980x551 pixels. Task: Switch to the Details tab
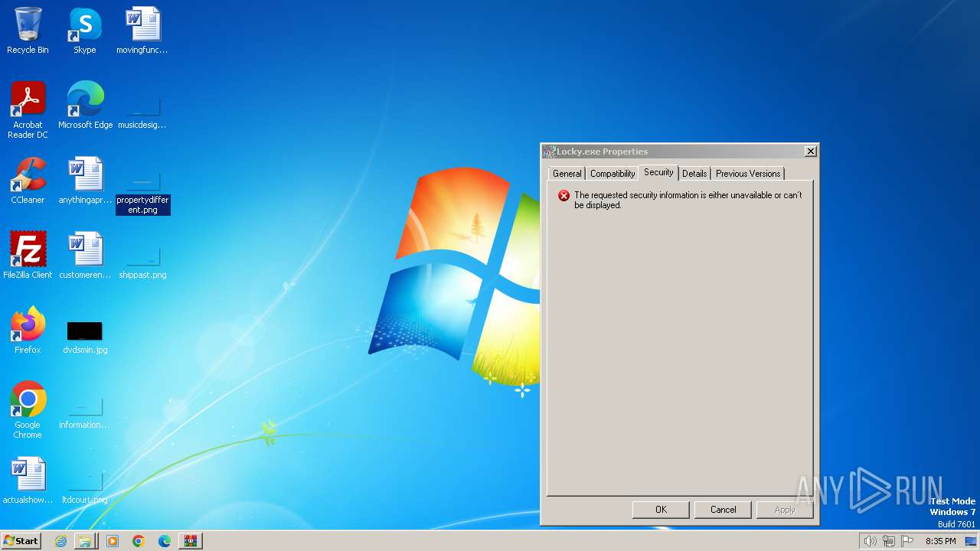coord(694,174)
